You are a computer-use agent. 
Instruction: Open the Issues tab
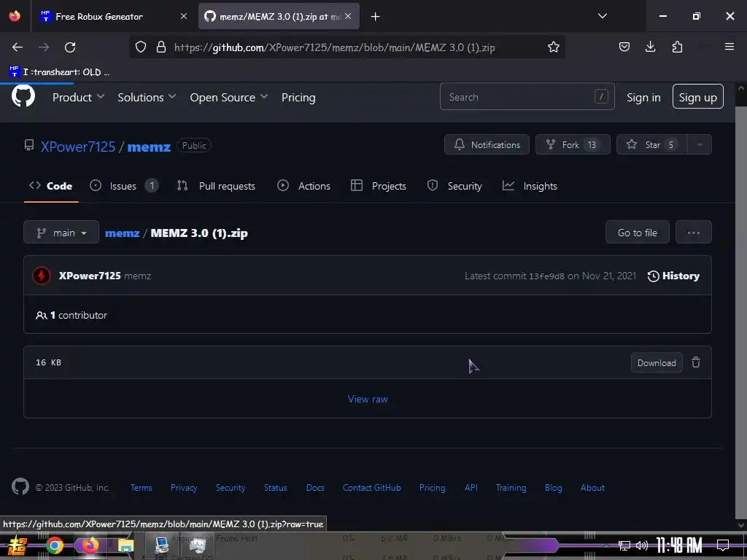point(124,186)
